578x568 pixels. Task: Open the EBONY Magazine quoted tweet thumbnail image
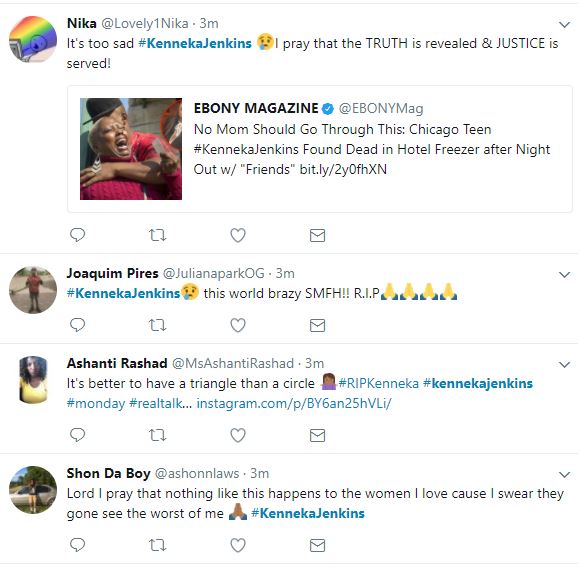click(x=131, y=149)
